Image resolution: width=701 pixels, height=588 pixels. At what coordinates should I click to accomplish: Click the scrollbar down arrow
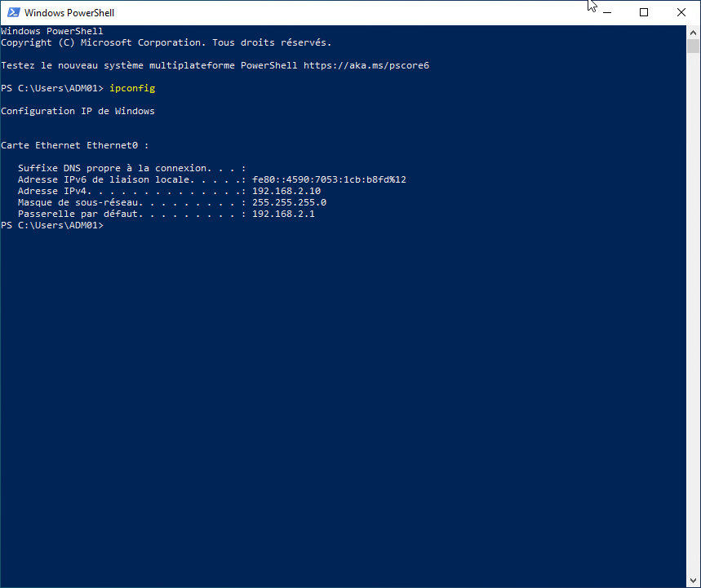click(x=694, y=581)
